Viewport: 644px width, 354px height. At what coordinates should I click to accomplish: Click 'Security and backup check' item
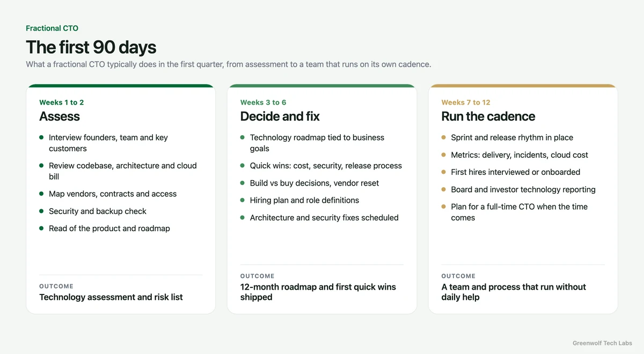[98, 211]
